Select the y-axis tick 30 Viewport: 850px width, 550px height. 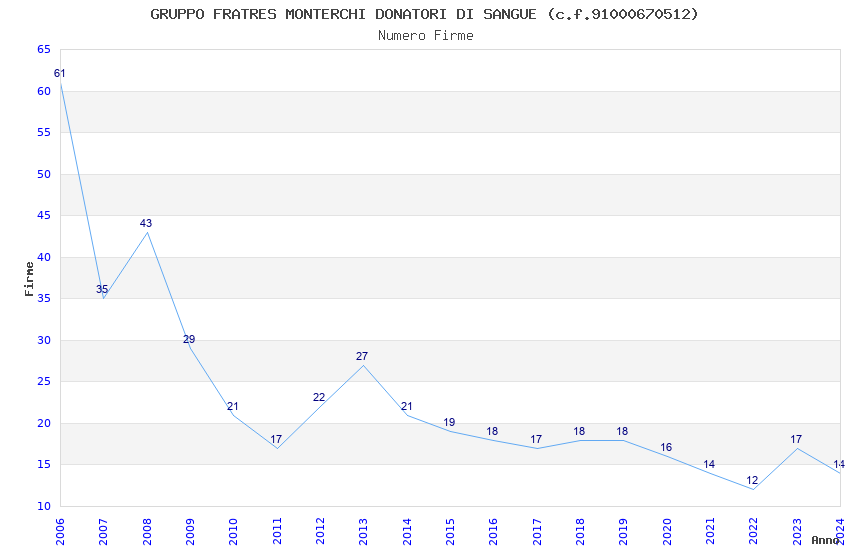[x=44, y=340]
